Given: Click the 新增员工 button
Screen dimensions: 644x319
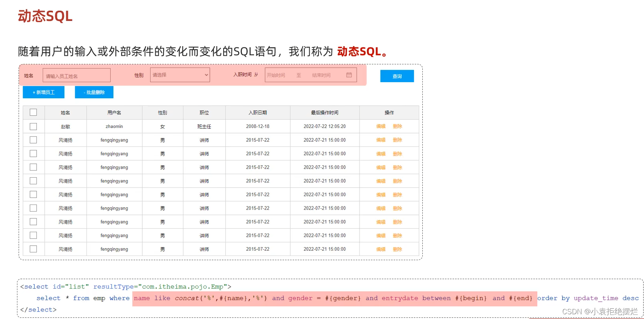Looking at the screenshot, I should (x=43, y=92).
